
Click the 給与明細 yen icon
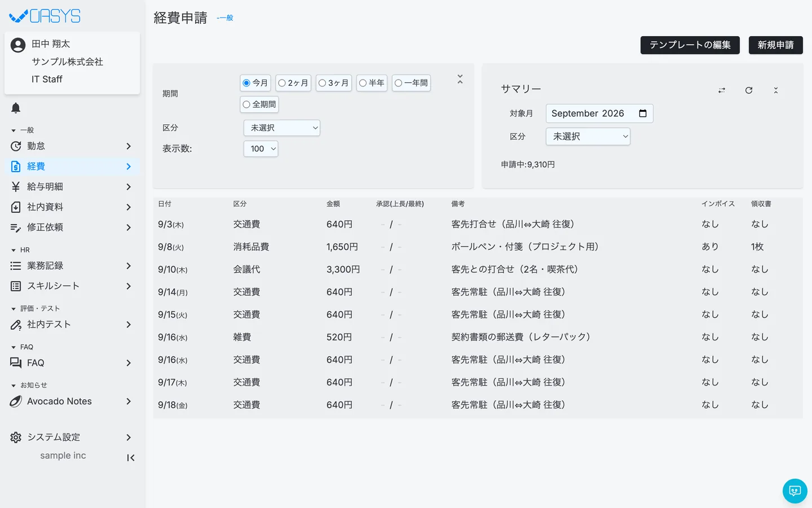(x=16, y=187)
